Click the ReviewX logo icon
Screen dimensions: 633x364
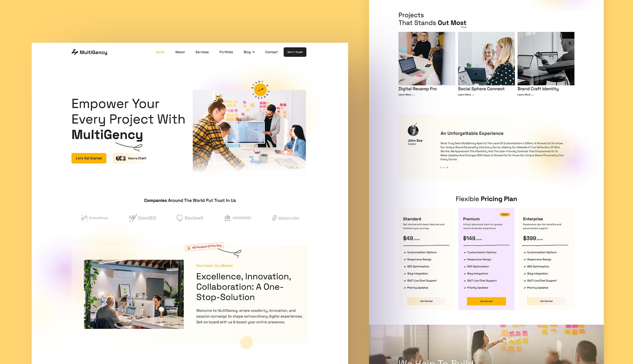[179, 218]
